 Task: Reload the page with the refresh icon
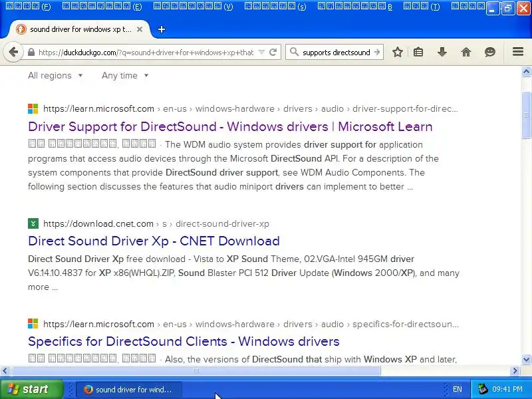point(273,53)
